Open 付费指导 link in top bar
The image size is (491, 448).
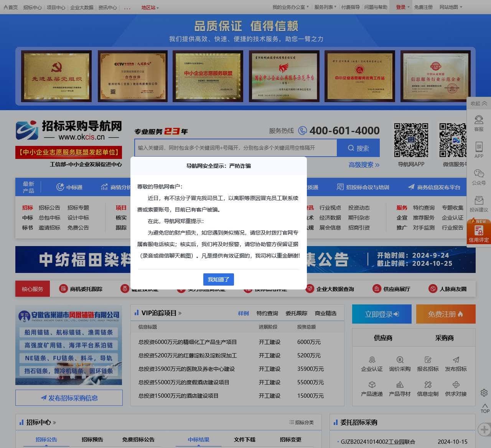tap(350, 7)
